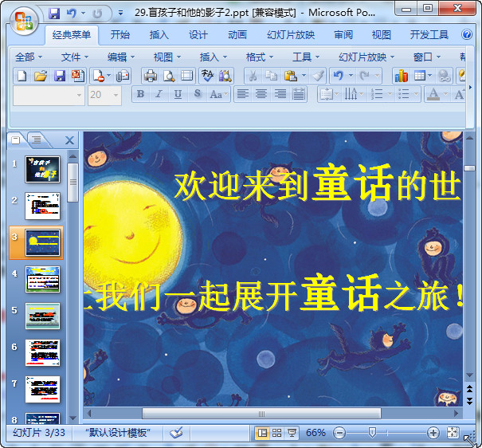Click the Office button logo

pos(24,21)
